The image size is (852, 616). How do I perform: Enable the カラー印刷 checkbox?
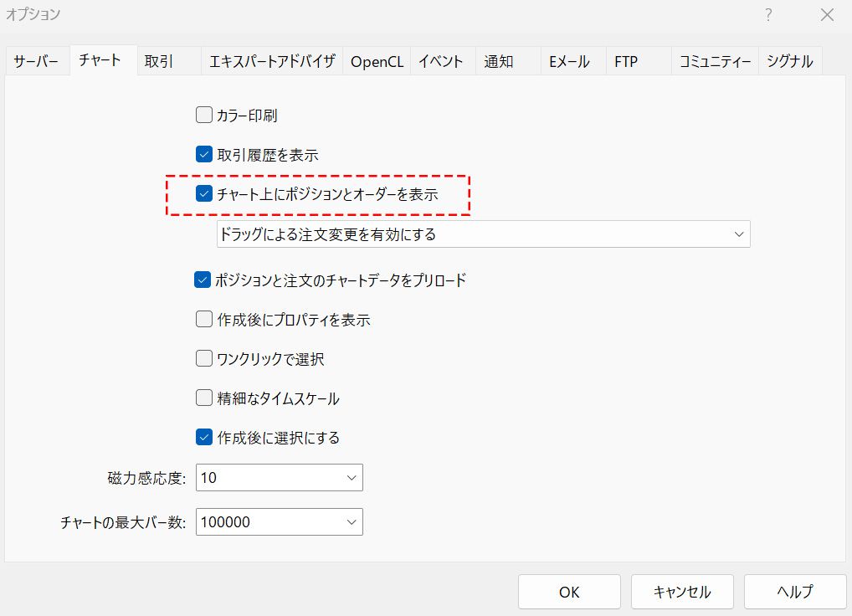tap(203, 115)
